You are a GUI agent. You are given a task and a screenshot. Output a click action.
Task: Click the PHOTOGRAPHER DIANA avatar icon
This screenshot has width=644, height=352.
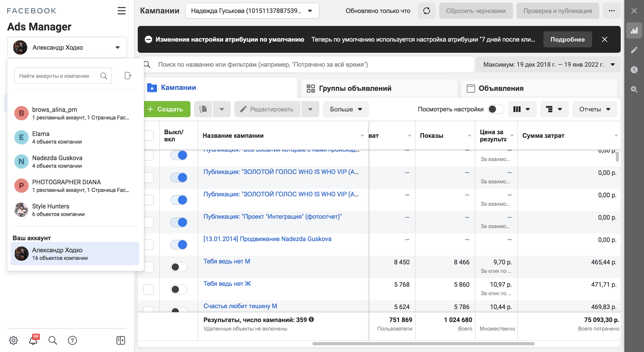tap(21, 186)
